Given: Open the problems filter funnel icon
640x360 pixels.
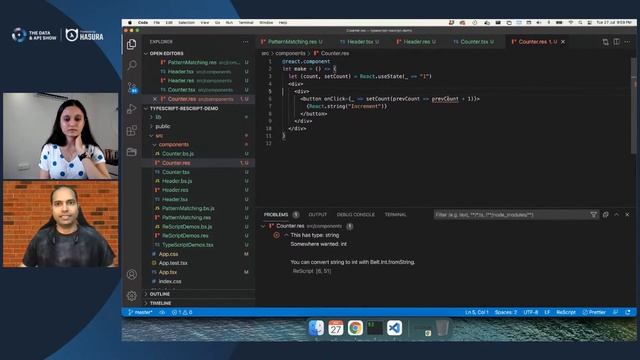Looking at the screenshot, I should [x=593, y=215].
